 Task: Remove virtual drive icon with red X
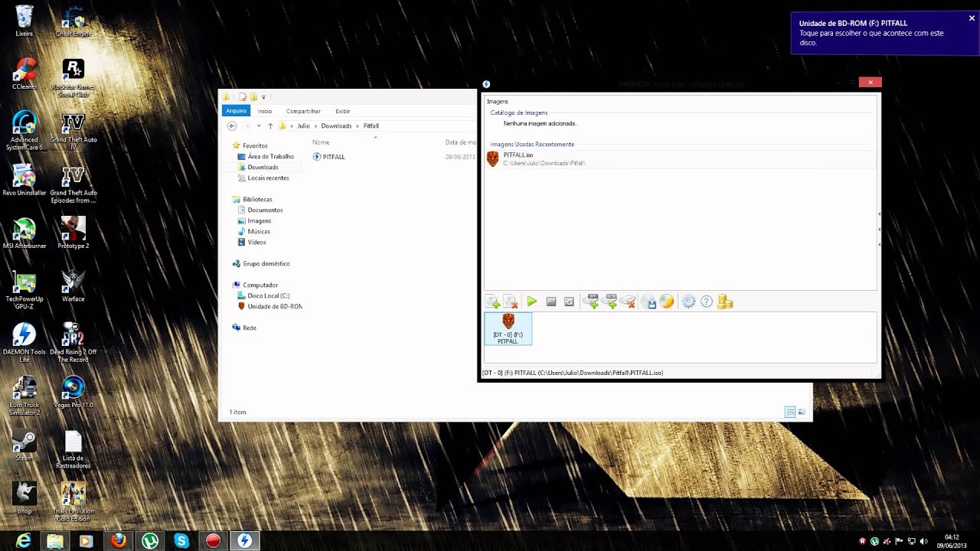point(628,302)
